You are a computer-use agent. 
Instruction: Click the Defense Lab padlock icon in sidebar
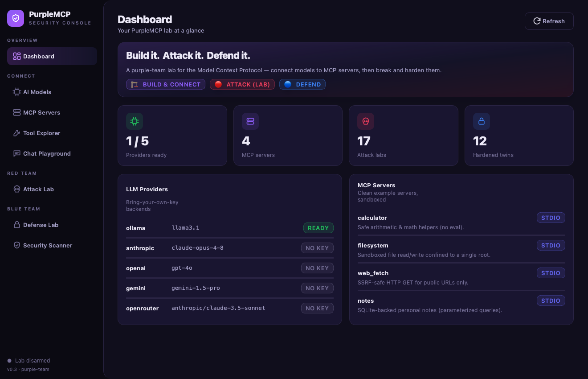coord(17,225)
